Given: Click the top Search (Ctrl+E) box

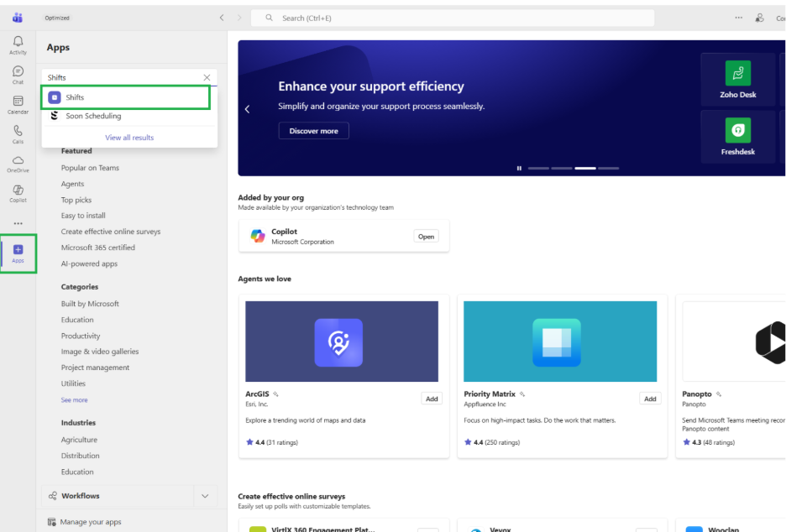Looking at the screenshot, I should (453, 18).
